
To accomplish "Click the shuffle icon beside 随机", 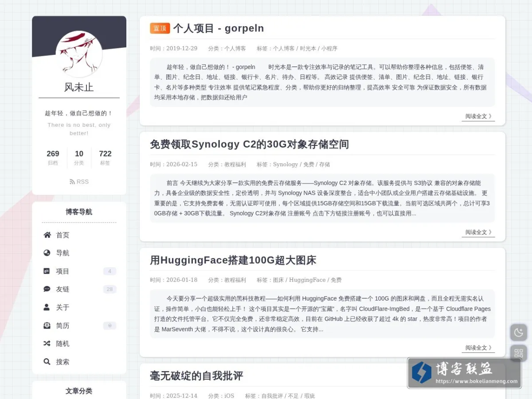I will 47,344.
